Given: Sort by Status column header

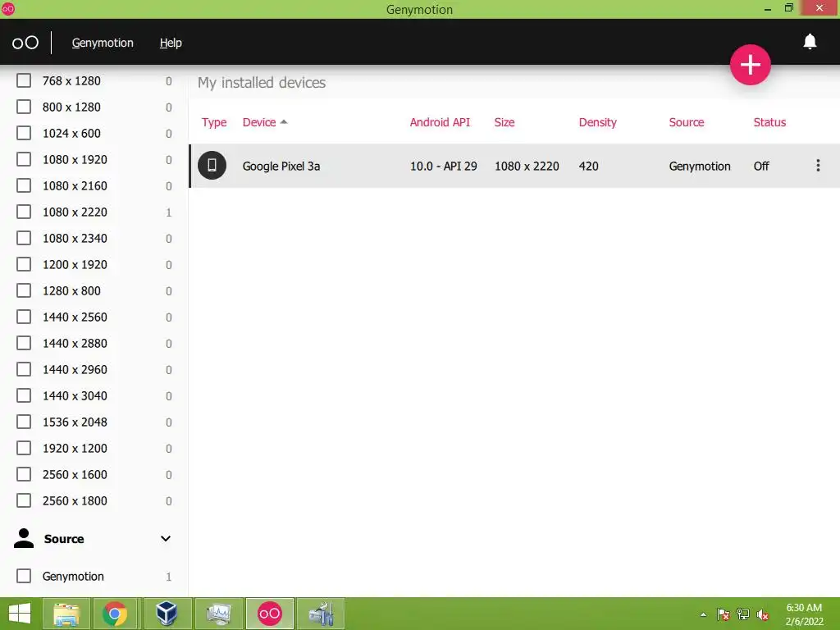Looking at the screenshot, I should tap(769, 122).
